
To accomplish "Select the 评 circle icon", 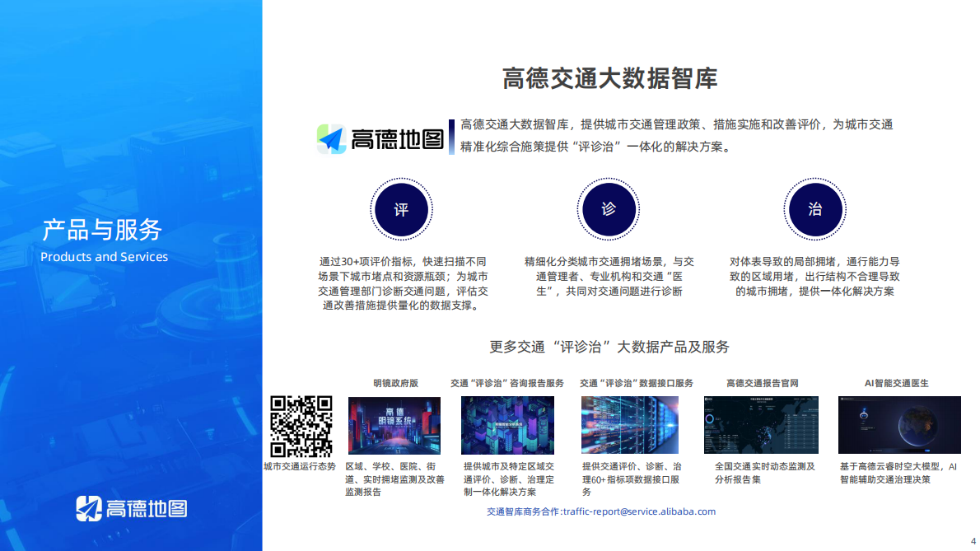I will pyautogui.click(x=401, y=209).
